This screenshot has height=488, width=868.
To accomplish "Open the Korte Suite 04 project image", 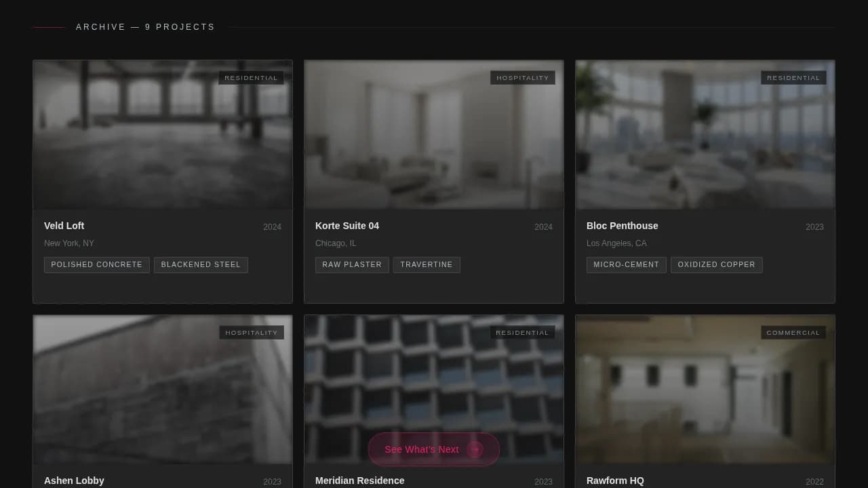I will tap(434, 135).
